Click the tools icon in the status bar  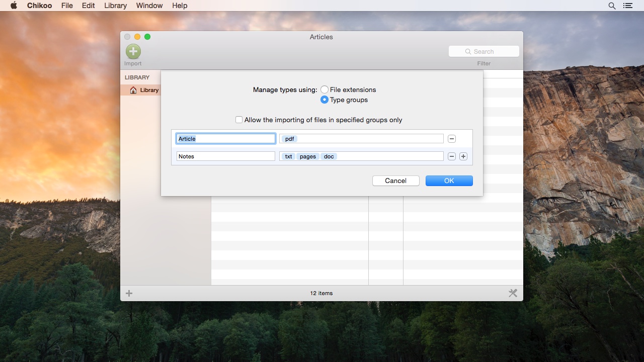pyautogui.click(x=513, y=293)
